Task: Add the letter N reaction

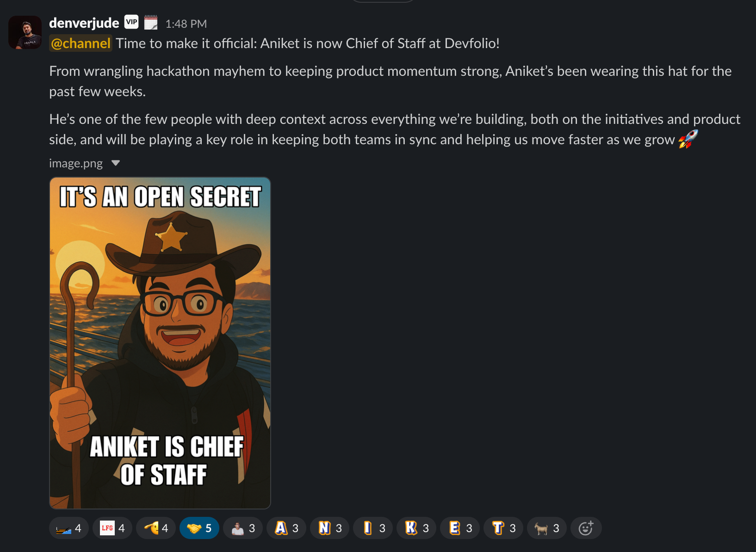Action: pos(329,528)
